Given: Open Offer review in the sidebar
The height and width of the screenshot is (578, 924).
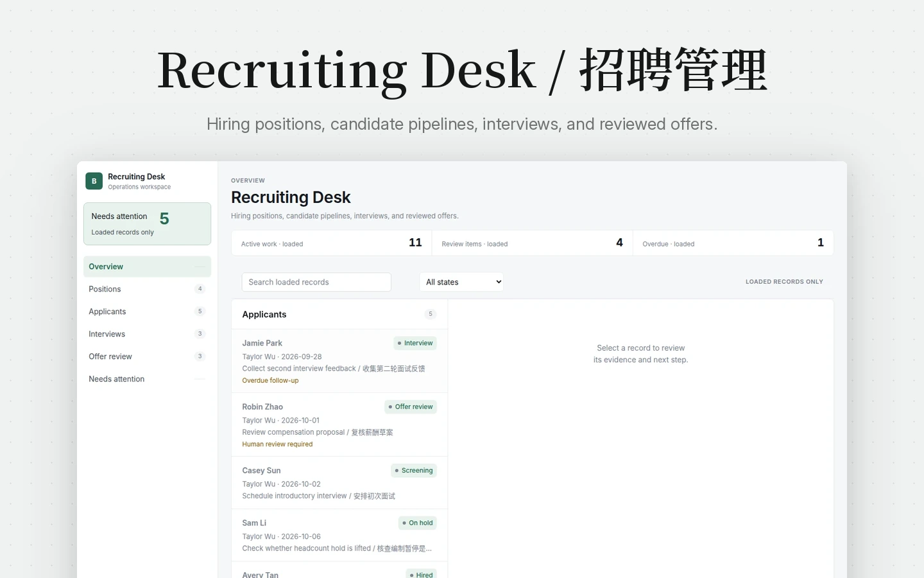Looking at the screenshot, I should (147, 356).
